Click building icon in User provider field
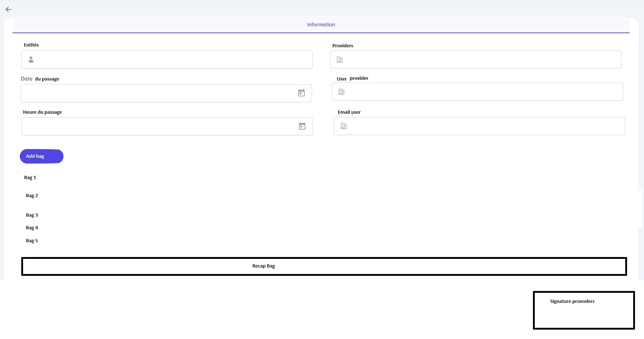Image resolution: width=644 pixels, height=339 pixels. (341, 92)
